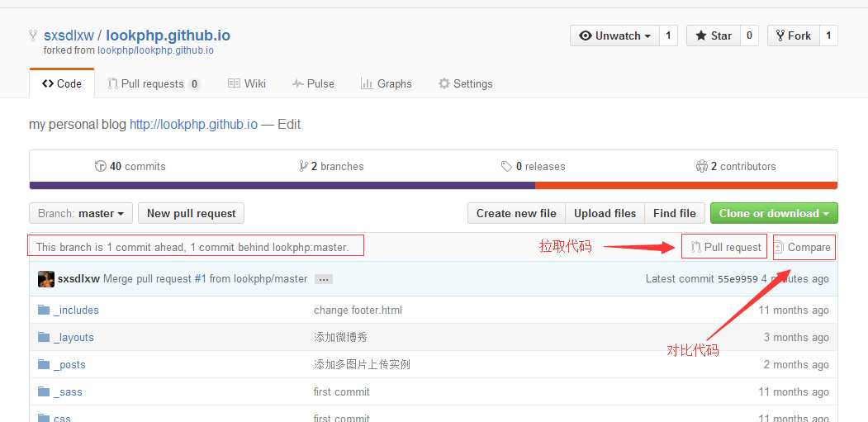
Task: Click the fork icon on the Fork button
Action: coord(780,36)
